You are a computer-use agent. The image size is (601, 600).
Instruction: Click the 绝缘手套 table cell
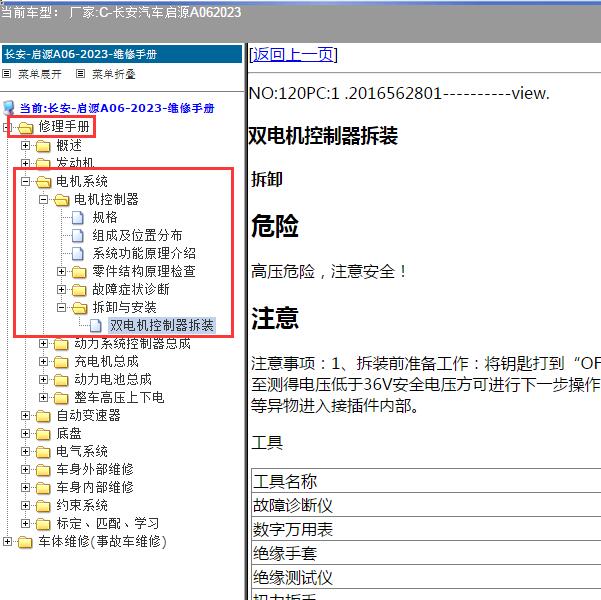426,553
